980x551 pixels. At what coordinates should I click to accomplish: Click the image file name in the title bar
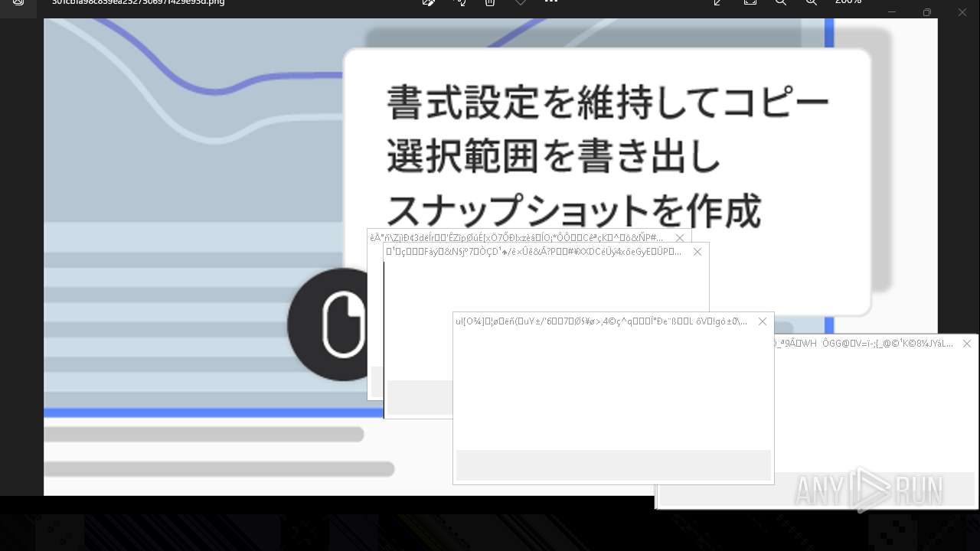[x=139, y=2]
